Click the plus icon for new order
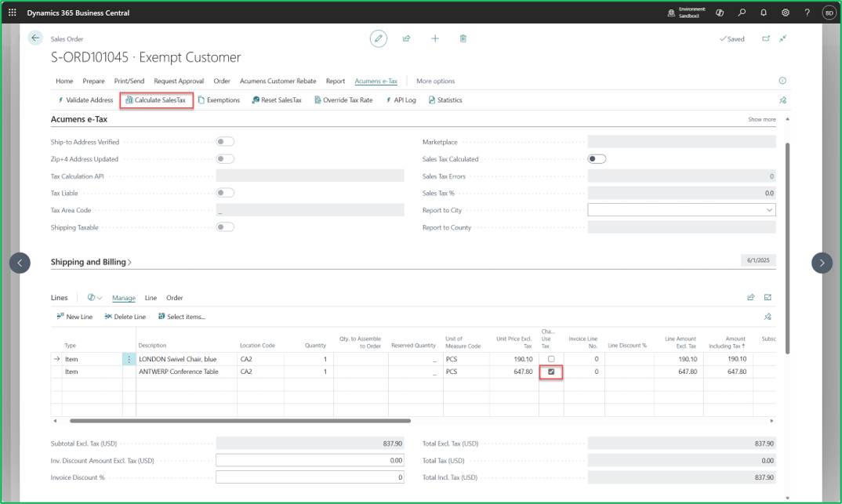Image resolution: width=842 pixels, height=504 pixels. (x=435, y=38)
